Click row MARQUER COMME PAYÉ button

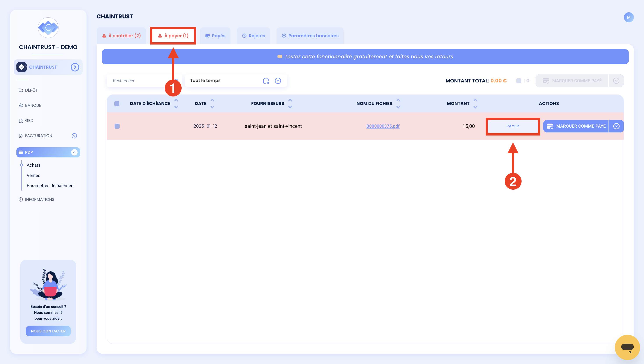coord(576,126)
